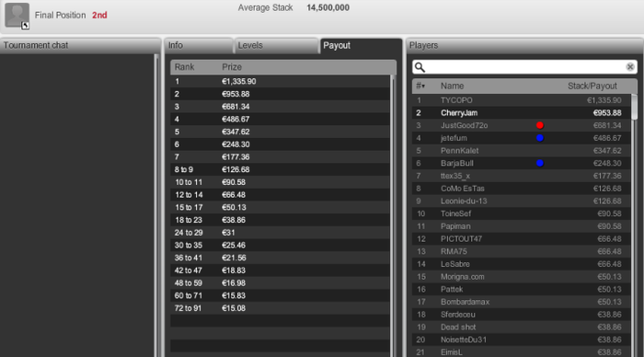
Task: Click the Prize column header
Action: pyautogui.click(x=232, y=67)
